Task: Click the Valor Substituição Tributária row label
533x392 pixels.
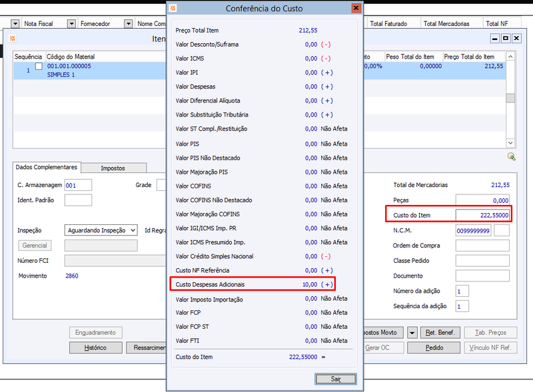Action: pos(212,114)
